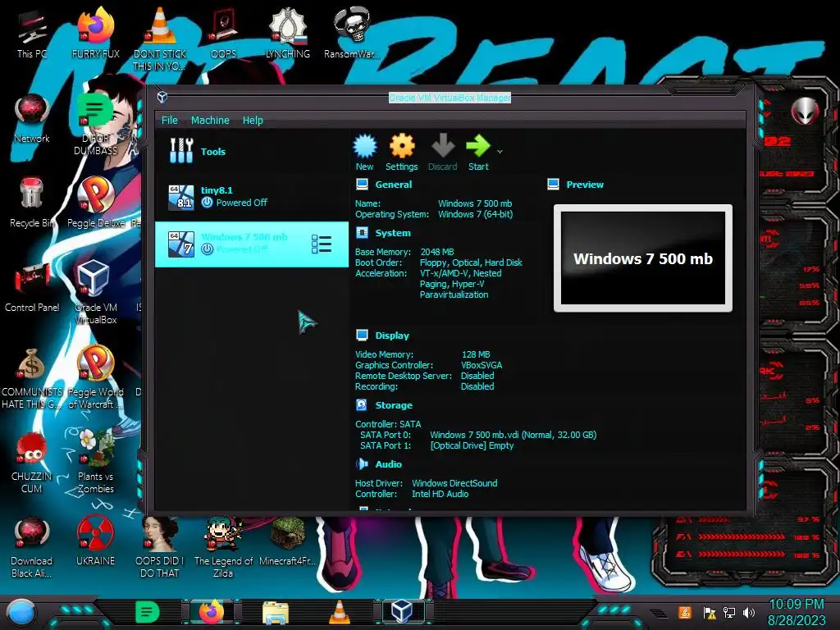Click the Preview section header
This screenshot has width=840, height=630.
(584, 185)
